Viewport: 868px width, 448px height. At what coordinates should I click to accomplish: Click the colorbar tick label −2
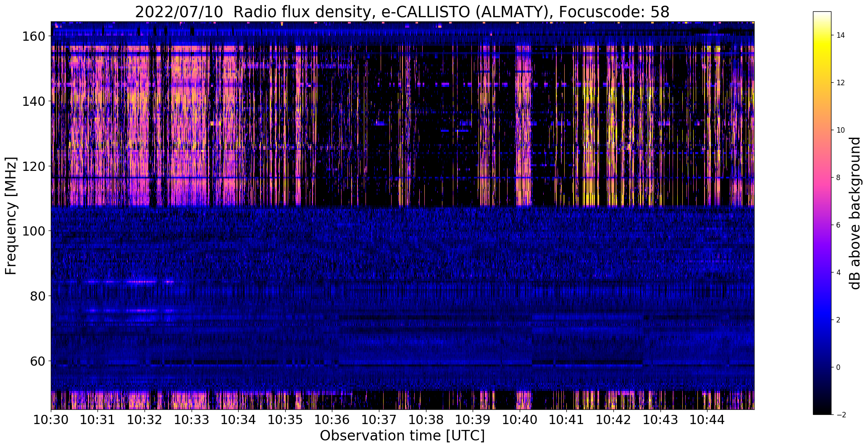pos(841,415)
